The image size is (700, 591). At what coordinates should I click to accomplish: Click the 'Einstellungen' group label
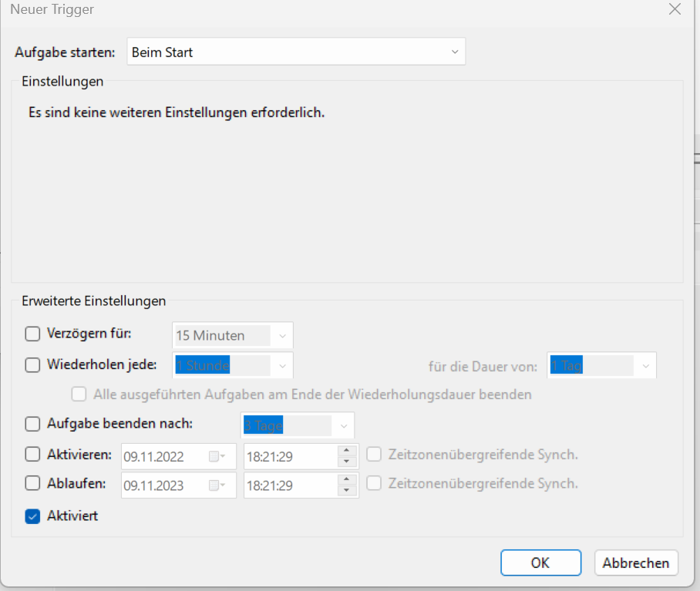point(62,82)
